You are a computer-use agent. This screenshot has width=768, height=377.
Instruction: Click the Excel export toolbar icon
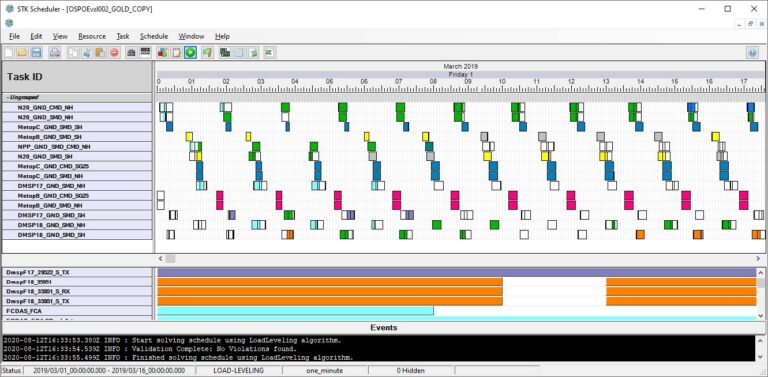point(268,52)
